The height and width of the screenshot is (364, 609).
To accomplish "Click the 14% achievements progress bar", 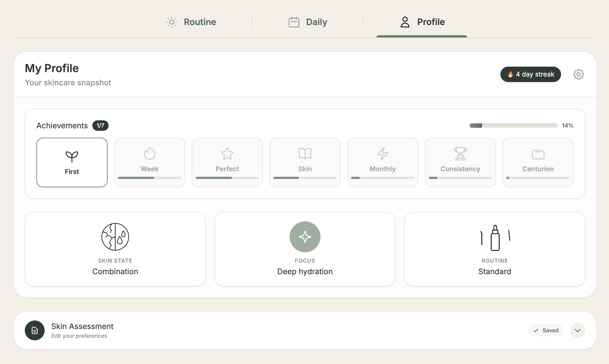I will pos(513,125).
